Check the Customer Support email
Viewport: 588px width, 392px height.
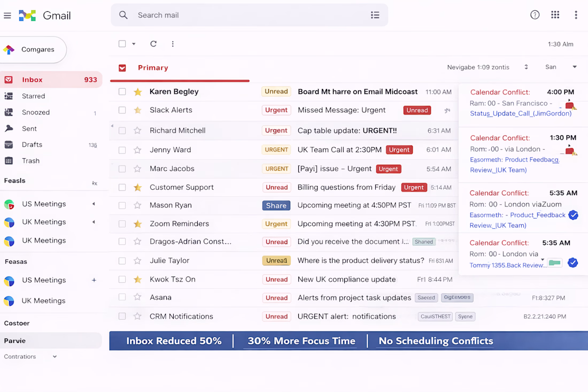pos(122,187)
